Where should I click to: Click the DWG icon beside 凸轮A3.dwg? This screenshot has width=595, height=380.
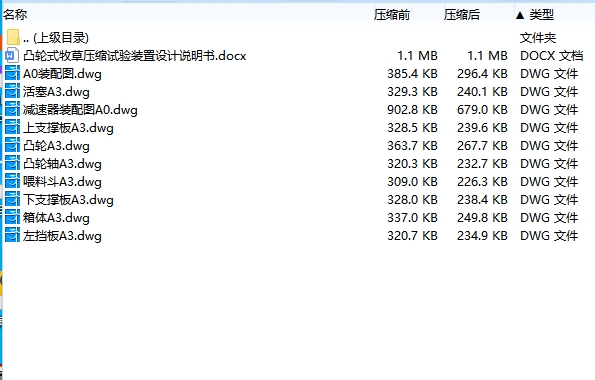pyautogui.click(x=12, y=145)
